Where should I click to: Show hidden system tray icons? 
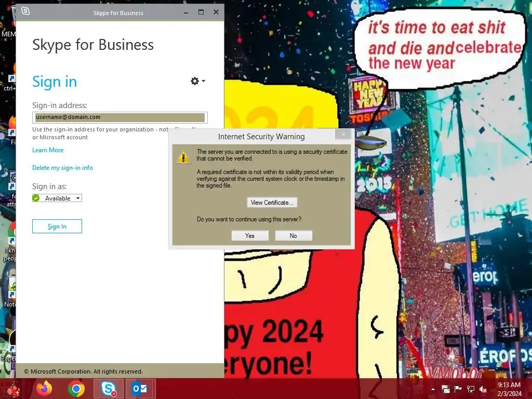pos(433,389)
